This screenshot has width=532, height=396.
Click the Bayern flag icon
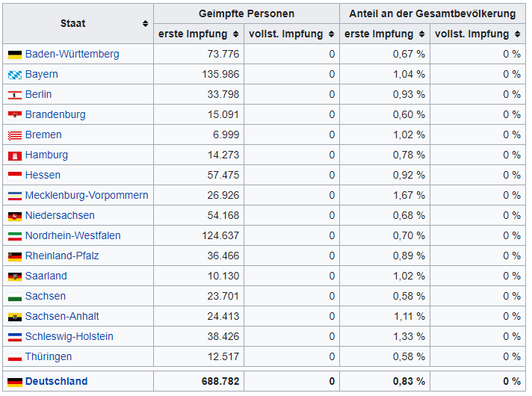pos(15,75)
